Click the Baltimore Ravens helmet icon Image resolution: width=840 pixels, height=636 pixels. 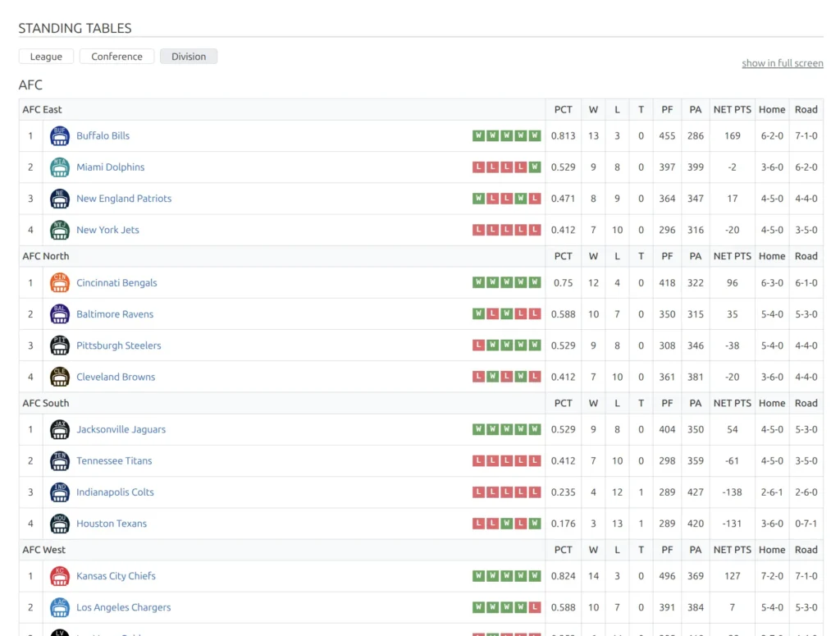click(x=59, y=314)
